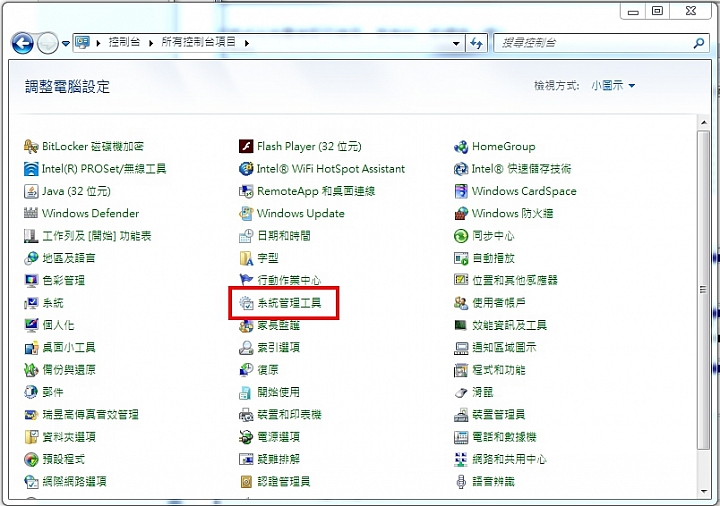Open the Flash Player (32 位元) icon

tap(246, 146)
